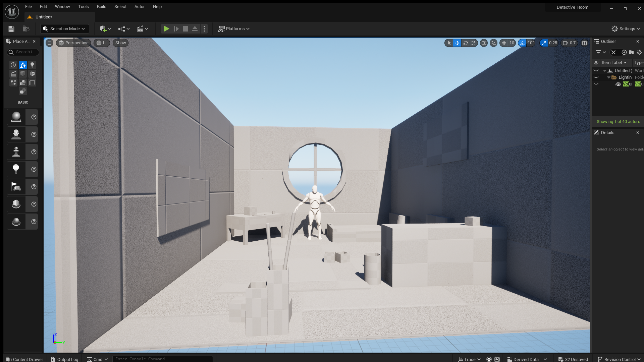Open the Blueprints dropdown in the main toolbar
644x362 pixels.
point(124,29)
